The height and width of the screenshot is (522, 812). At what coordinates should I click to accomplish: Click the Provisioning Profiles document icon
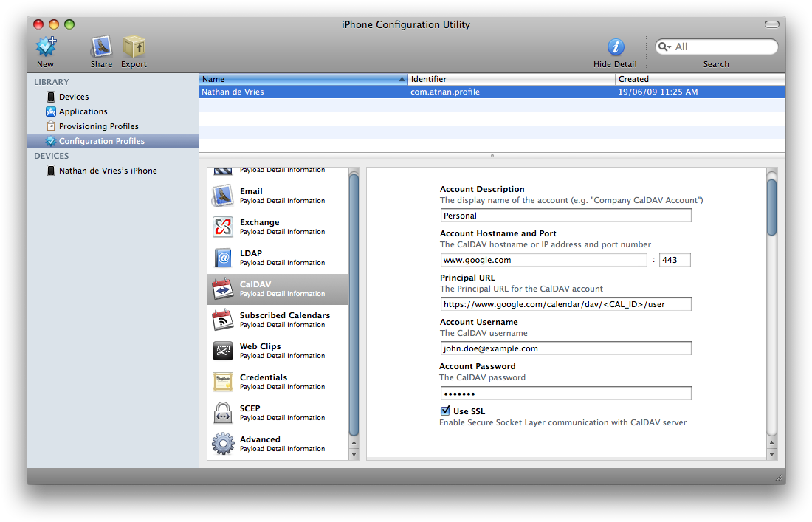51,126
